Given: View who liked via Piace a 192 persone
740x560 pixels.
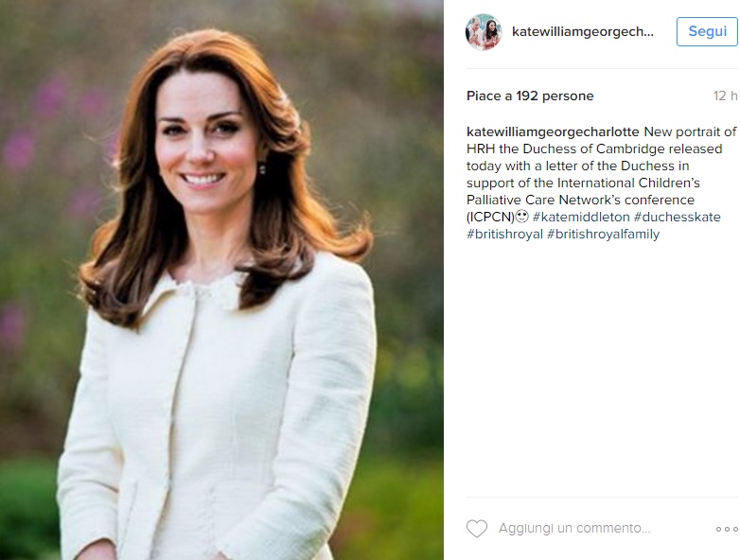Looking at the screenshot, I should 530,96.
